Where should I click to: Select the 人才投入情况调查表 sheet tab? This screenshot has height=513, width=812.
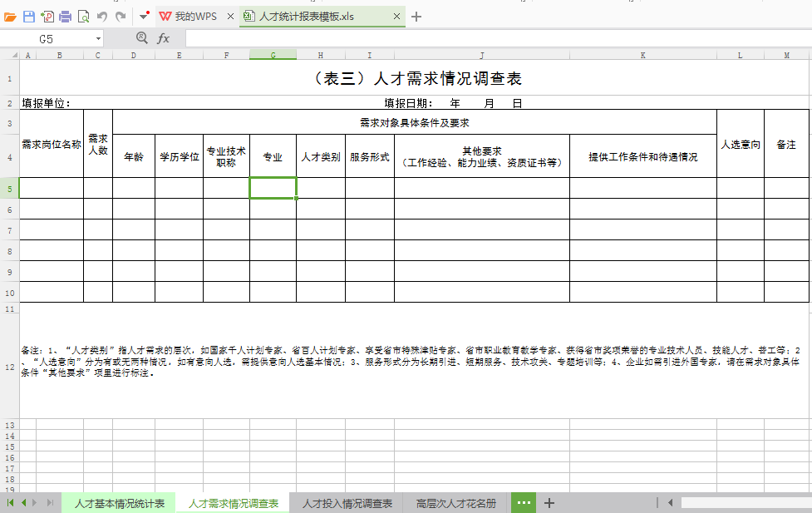click(346, 503)
